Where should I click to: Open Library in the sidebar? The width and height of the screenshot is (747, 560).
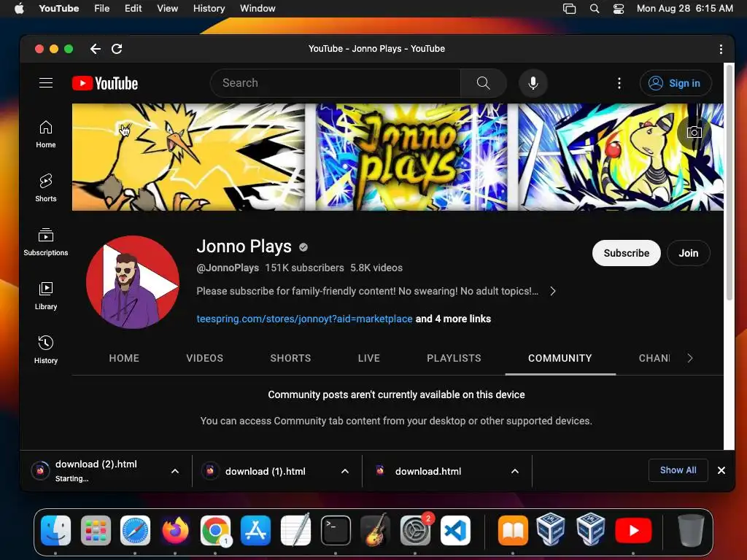(46, 296)
